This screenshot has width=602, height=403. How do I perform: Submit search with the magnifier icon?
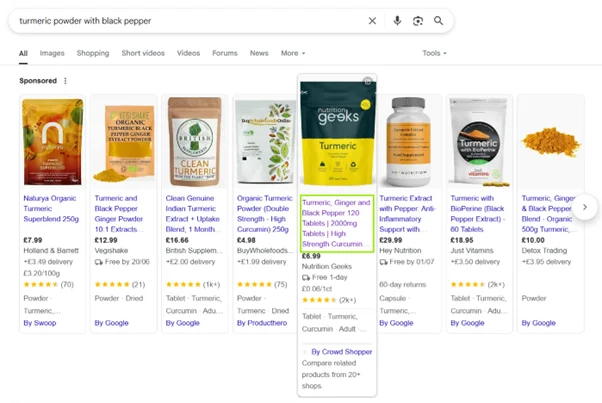(x=438, y=21)
